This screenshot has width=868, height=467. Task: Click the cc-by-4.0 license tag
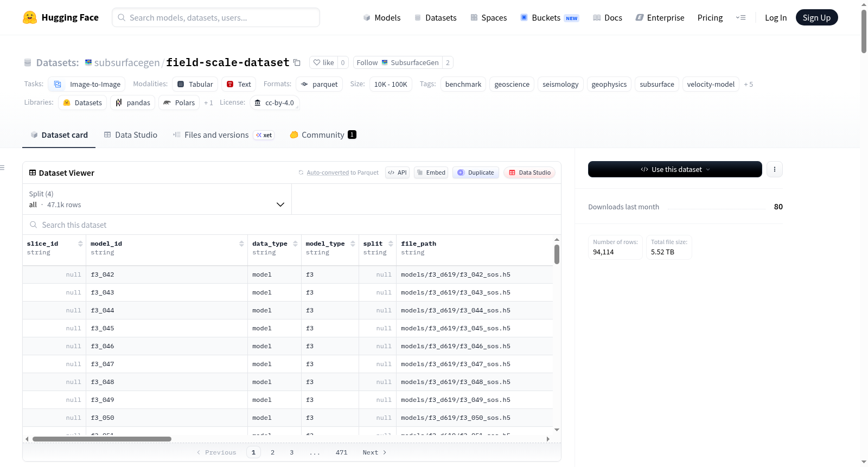[275, 103]
